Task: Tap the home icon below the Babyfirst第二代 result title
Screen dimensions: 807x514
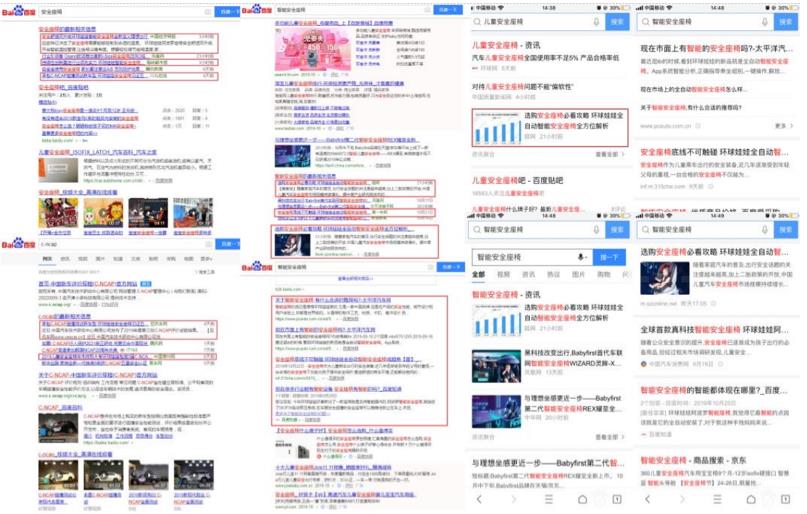Action: coord(583,499)
